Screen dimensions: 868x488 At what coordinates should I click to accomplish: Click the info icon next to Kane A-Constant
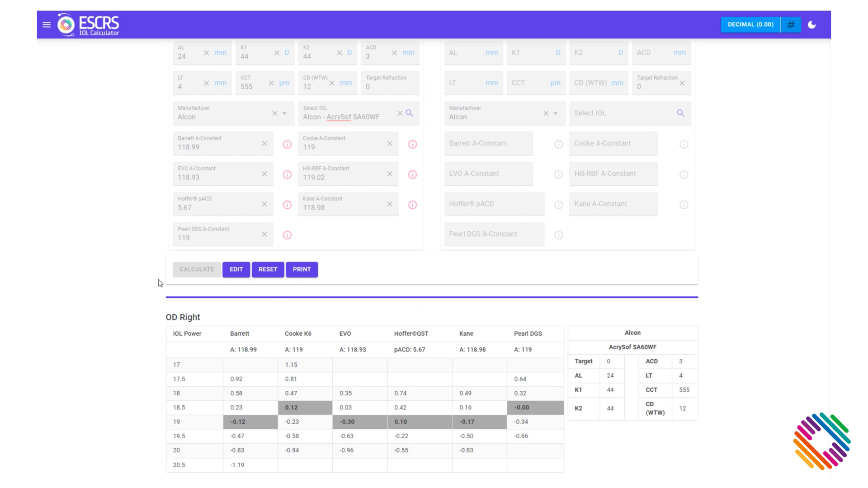coord(413,204)
